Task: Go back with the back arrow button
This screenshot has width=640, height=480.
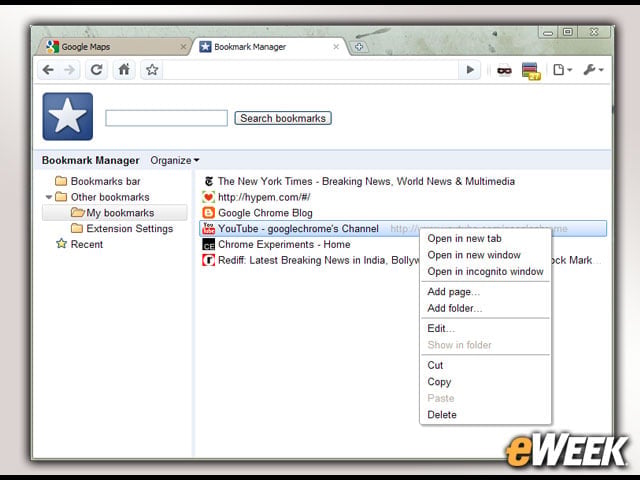Action: point(49,70)
